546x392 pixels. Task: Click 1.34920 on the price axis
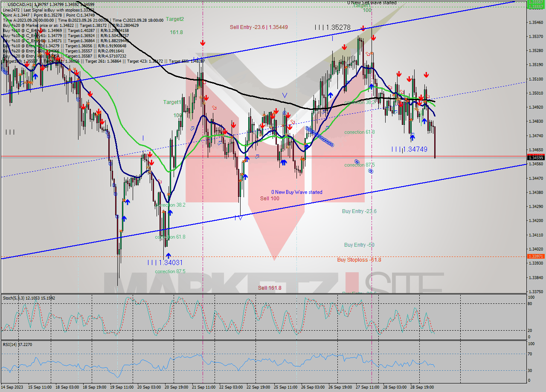coord(536,107)
